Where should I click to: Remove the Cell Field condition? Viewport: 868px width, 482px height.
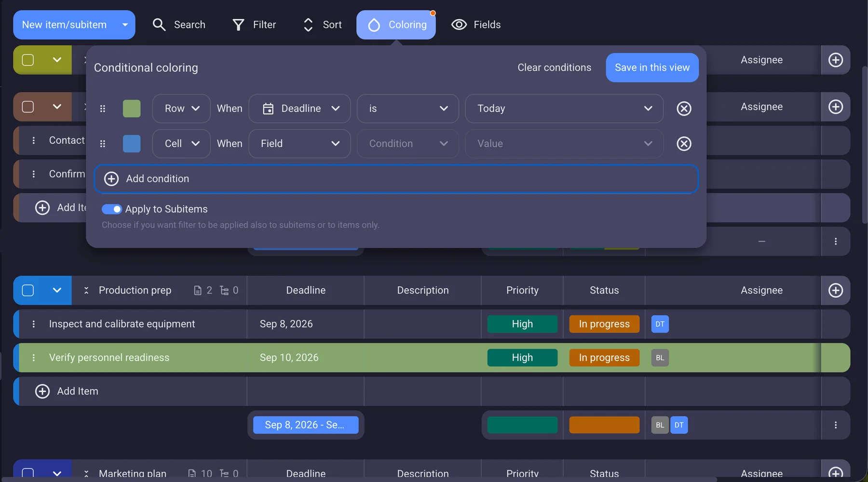coord(684,144)
